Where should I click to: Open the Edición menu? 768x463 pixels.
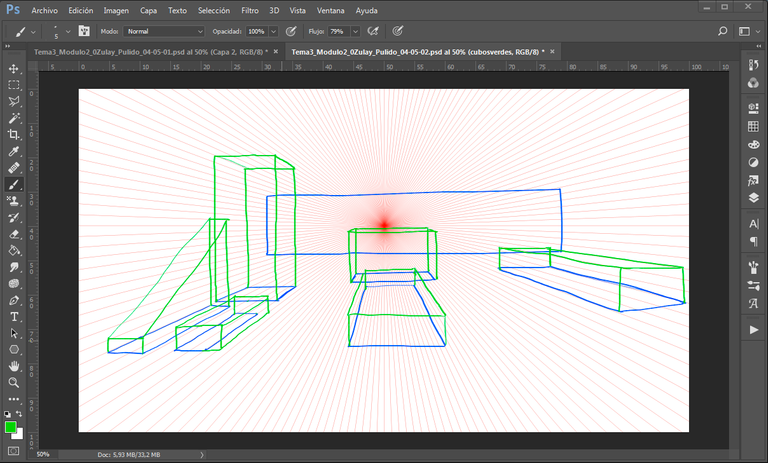(81, 10)
